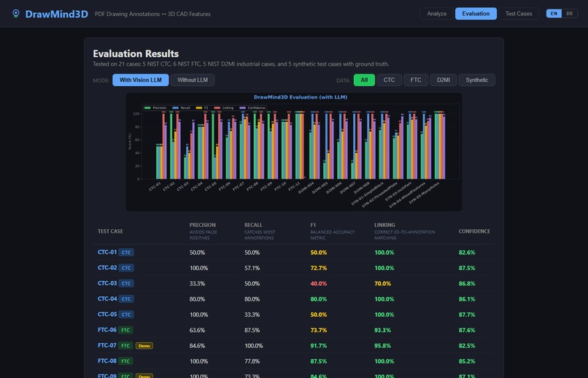This screenshot has width=588, height=378.
Task: Click the purple Confidence legend swatch
Action: click(x=243, y=108)
